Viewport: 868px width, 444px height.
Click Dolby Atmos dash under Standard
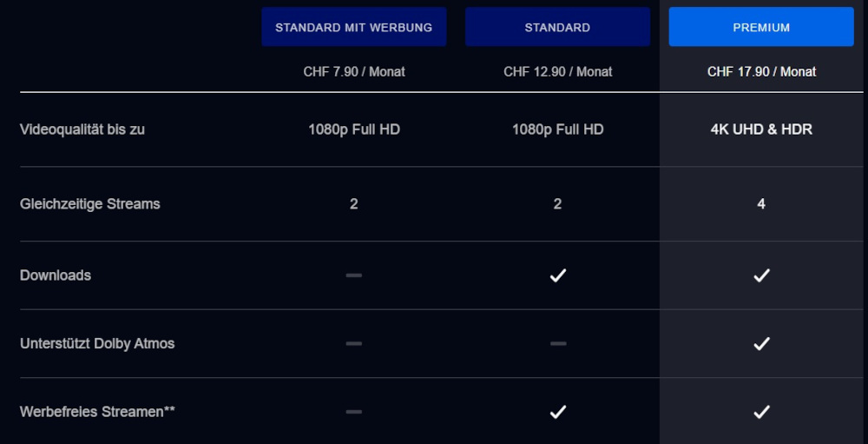coord(557,343)
